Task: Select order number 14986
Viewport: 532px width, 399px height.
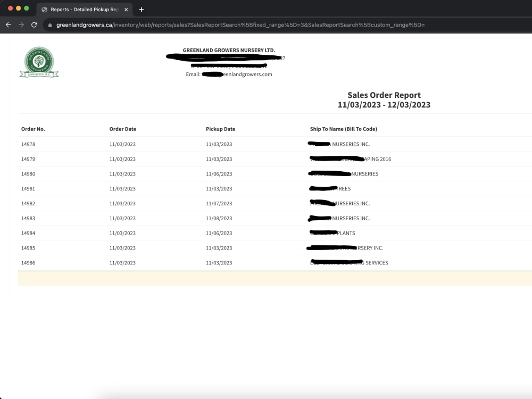Action: [28, 263]
